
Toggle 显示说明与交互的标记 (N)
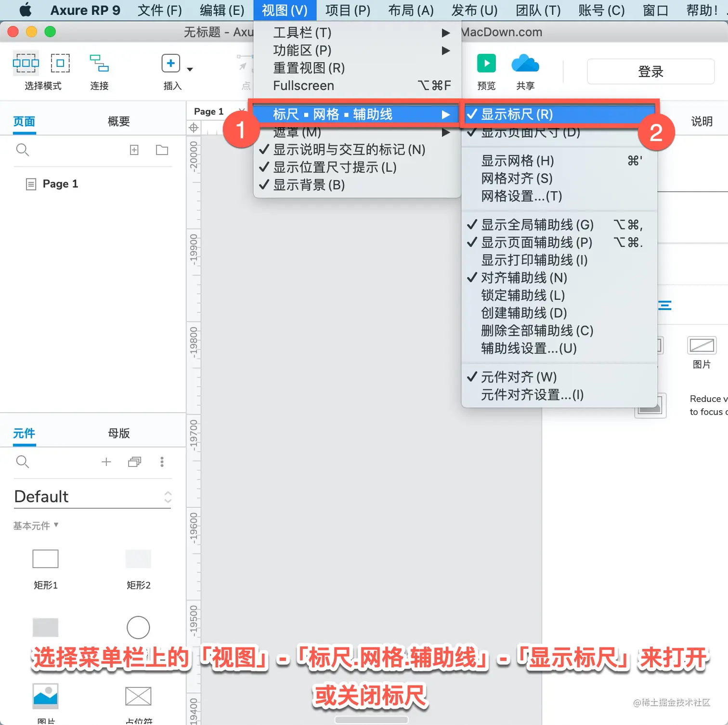(x=357, y=150)
